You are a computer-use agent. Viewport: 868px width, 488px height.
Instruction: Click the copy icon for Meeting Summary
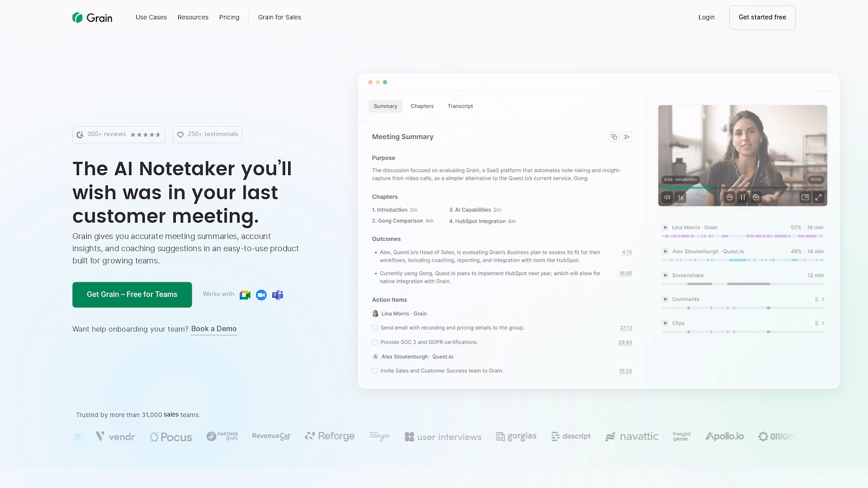click(614, 137)
